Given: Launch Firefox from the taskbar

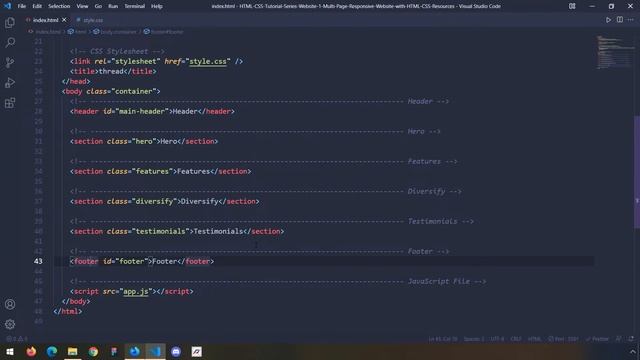Looking at the screenshot, I should [31, 351].
